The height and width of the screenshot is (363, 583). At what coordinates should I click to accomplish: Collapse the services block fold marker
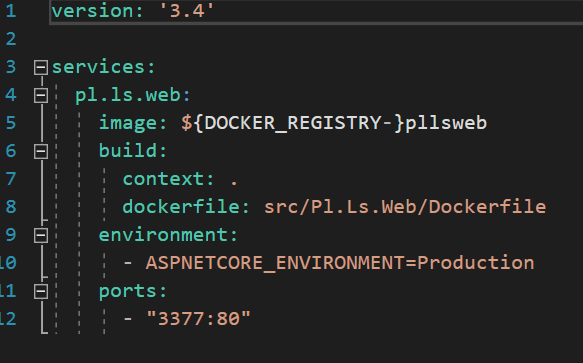(41, 68)
